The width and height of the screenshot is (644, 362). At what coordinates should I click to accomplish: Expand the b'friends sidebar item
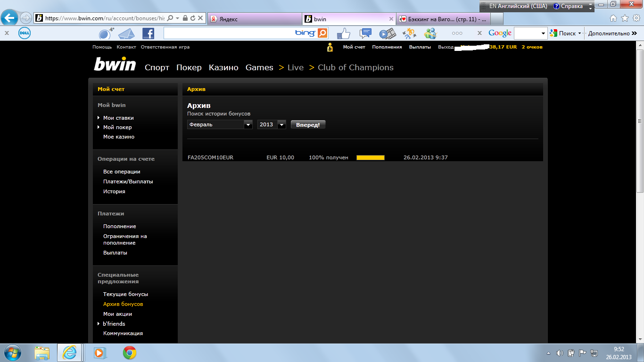[114, 324]
